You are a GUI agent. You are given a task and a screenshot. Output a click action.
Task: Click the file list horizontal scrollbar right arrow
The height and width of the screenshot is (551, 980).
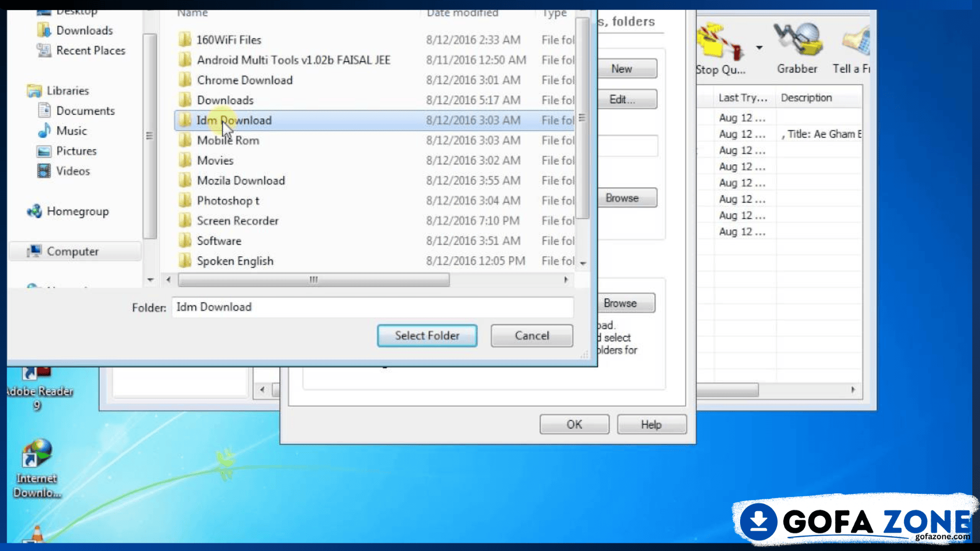click(566, 280)
